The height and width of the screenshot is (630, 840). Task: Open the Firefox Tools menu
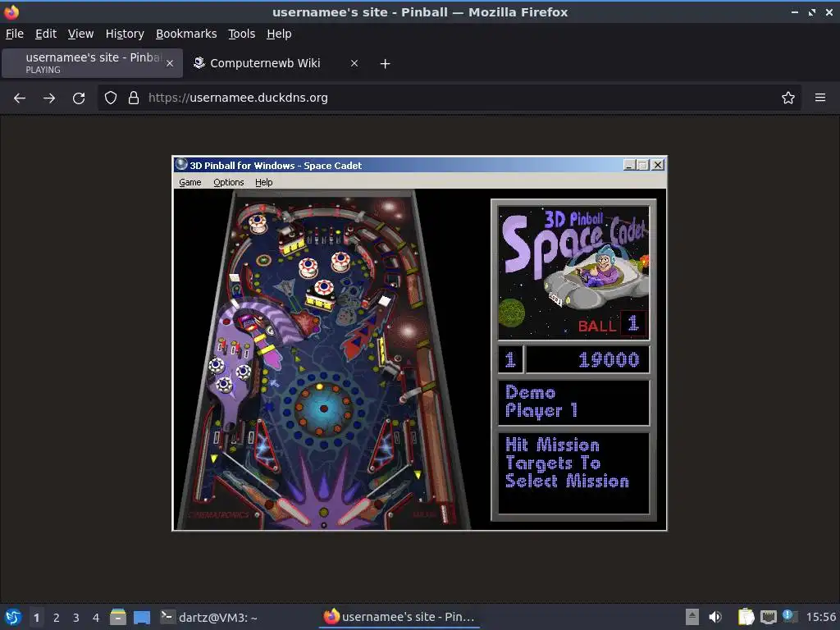click(241, 34)
